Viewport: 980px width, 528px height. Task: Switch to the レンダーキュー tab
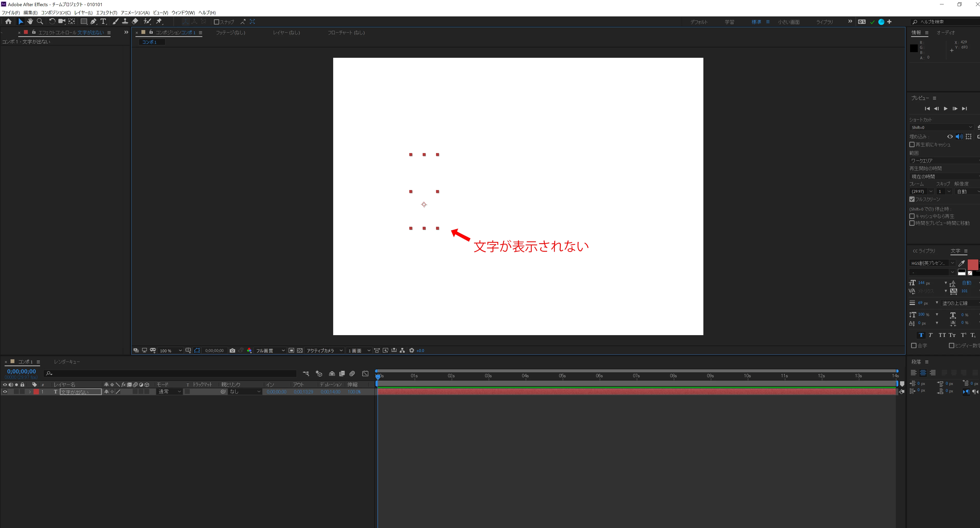click(x=67, y=362)
